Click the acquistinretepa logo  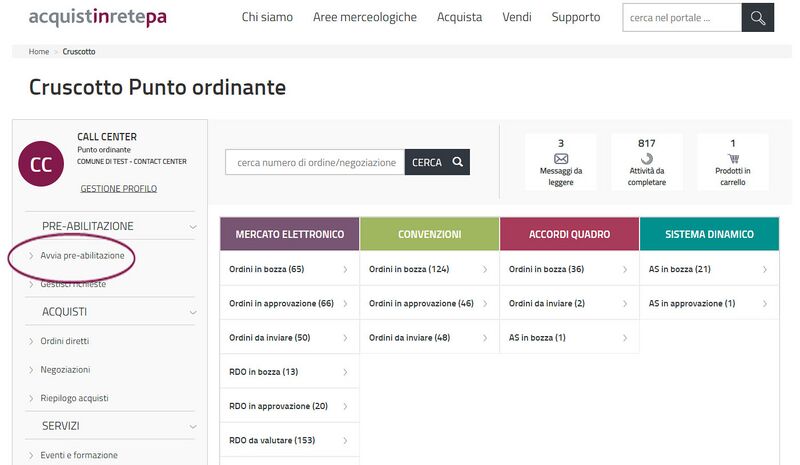tap(98, 18)
